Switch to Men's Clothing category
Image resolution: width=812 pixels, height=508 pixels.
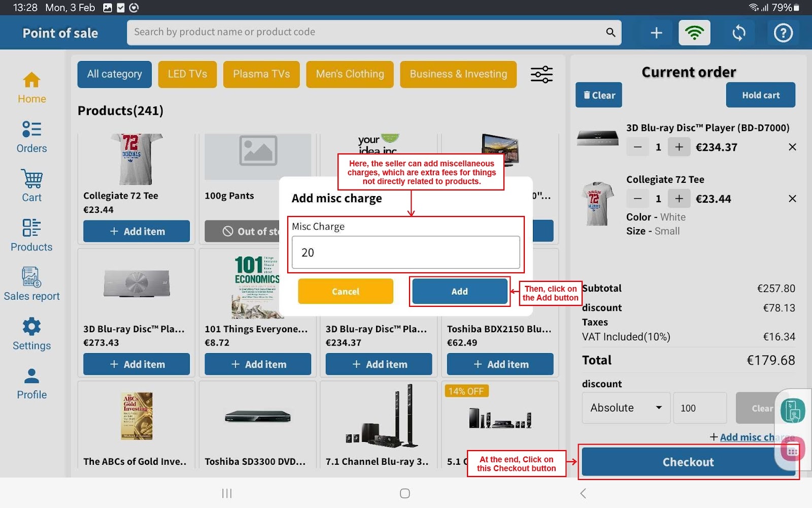(x=350, y=74)
